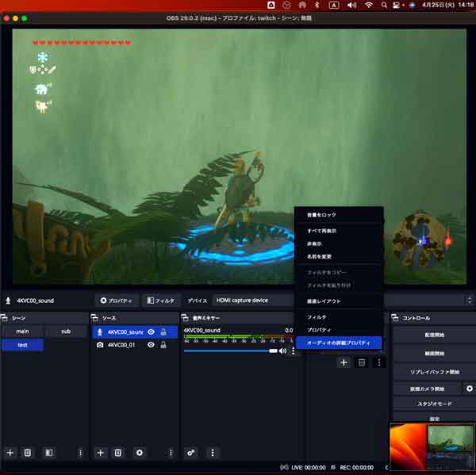
Task: Open virtual camera settings gear
Action: coord(470,389)
